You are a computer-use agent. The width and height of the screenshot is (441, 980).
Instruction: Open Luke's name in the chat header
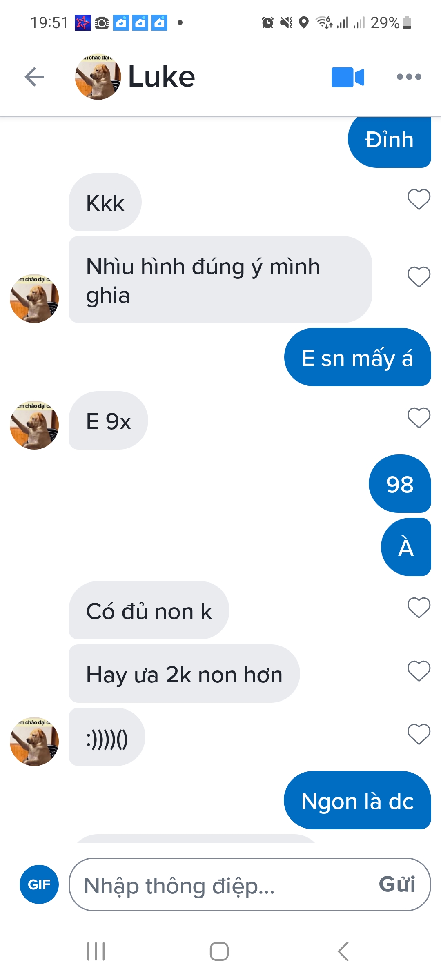162,77
